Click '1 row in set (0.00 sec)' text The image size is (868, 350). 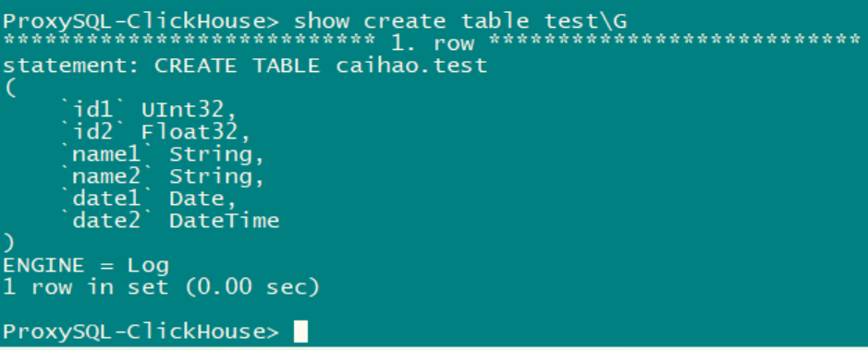tap(162, 287)
